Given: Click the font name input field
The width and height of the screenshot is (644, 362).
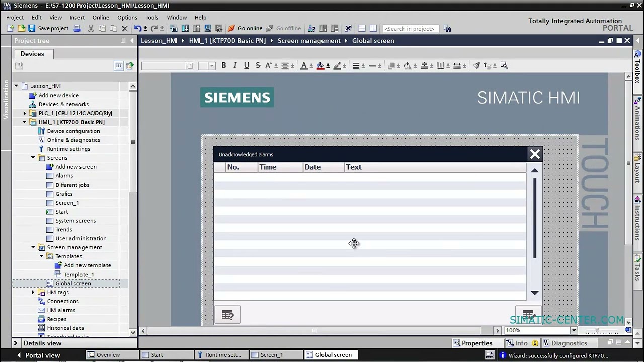Looking at the screenshot, I should point(164,66).
